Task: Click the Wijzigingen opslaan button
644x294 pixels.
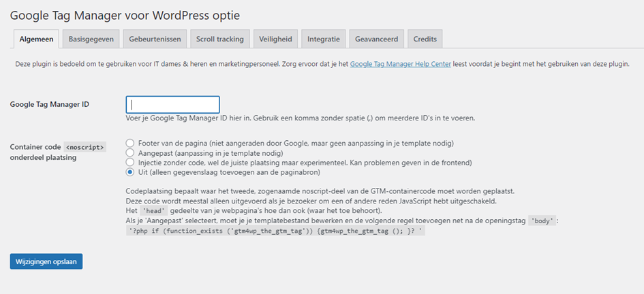Action: (46, 261)
